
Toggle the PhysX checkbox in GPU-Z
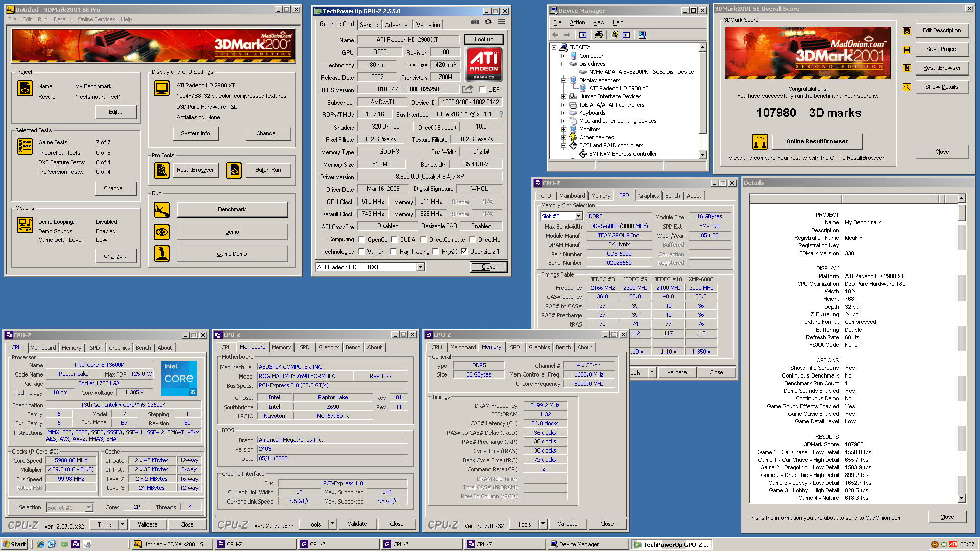pyautogui.click(x=435, y=252)
